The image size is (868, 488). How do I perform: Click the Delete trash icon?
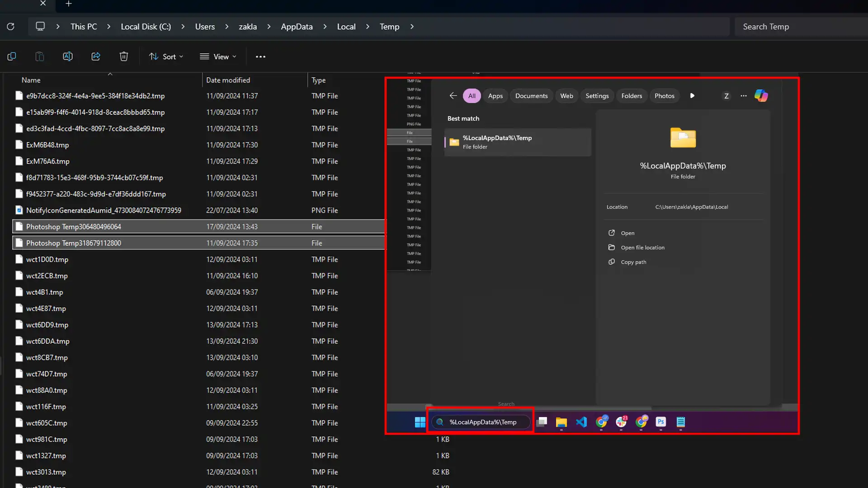tap(124, 56)
